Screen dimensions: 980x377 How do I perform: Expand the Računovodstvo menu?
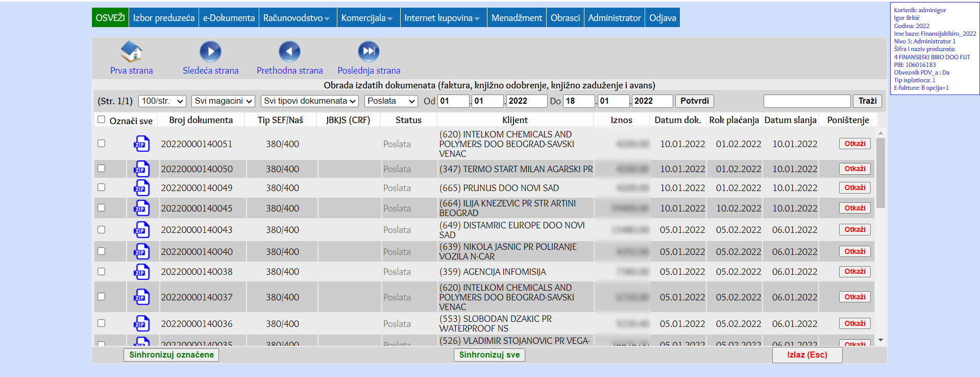pyautogui.click(x=297, y=18)
